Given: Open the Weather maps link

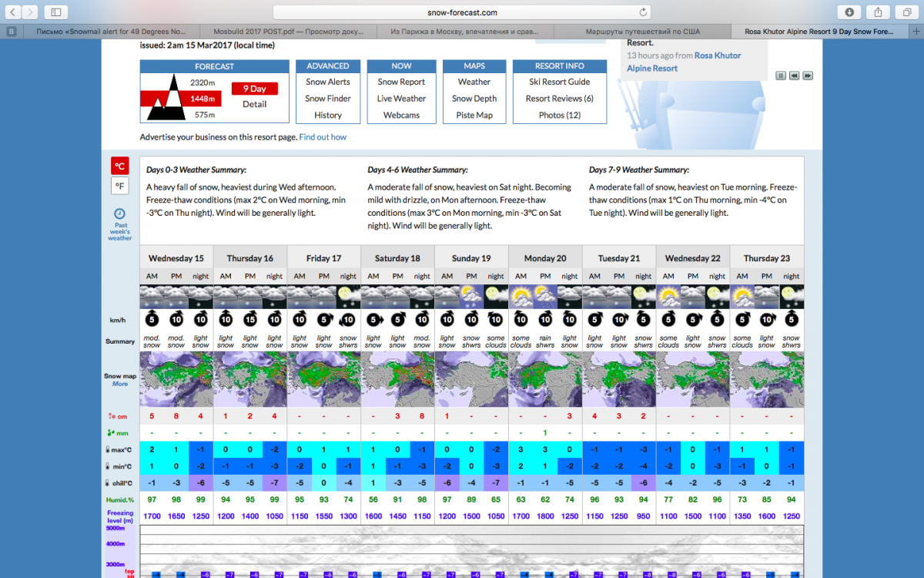Looking at the screenshot, I should click(x=474, y=82).
